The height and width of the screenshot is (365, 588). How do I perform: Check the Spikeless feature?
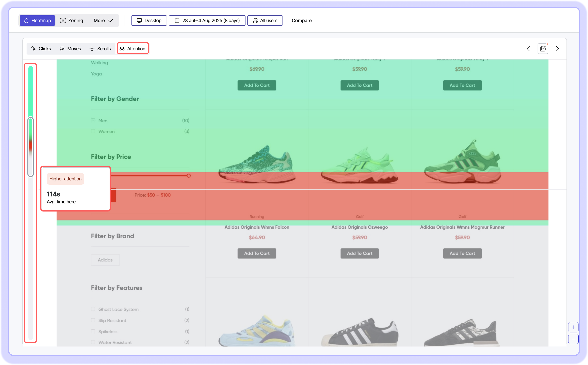pos(93,331)
